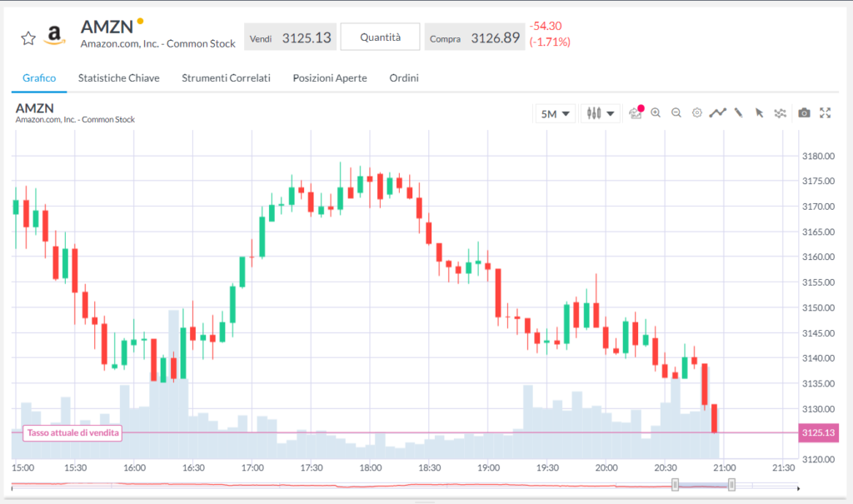Click the AMZN ticker heading at top
This screenshot has height=504, width=853.
tap(107, 27)
